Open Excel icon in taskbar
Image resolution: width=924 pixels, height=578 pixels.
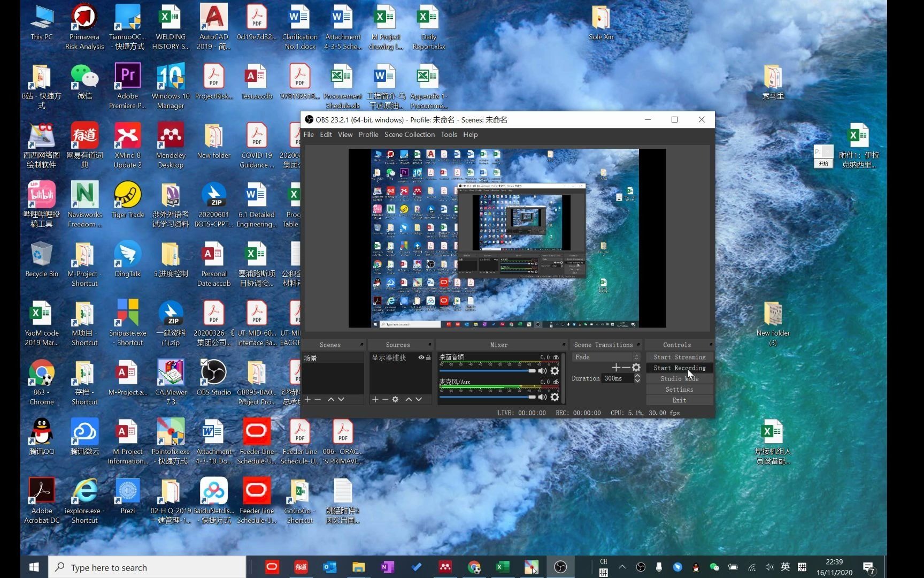click(503, 567)
